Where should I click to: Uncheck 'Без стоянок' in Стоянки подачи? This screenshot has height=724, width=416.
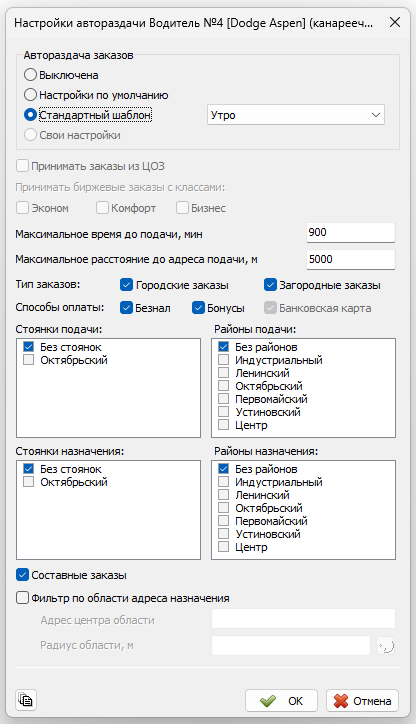coord(29,347)
